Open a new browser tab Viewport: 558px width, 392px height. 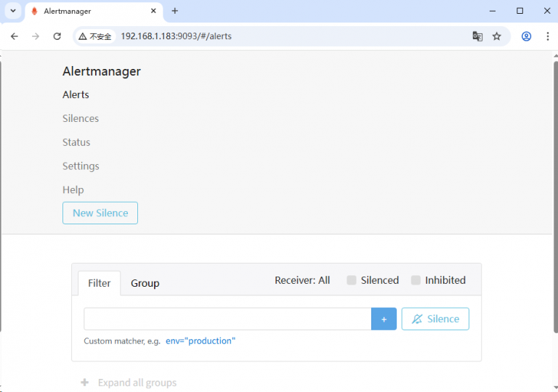tap(174, 11)
